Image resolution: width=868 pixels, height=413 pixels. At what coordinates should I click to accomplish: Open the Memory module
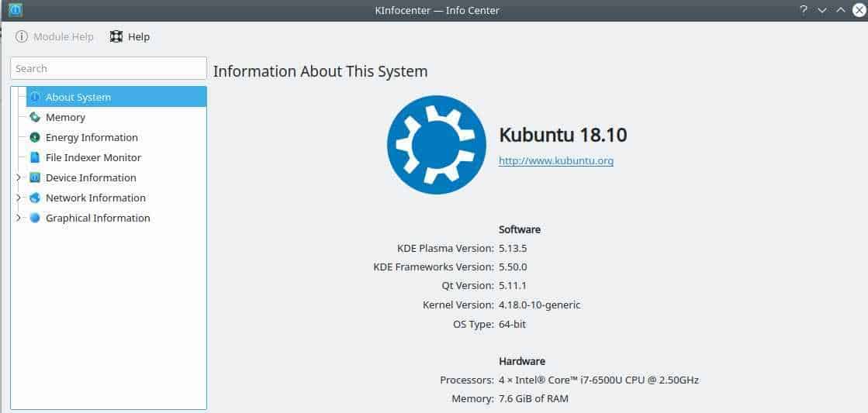65,117
